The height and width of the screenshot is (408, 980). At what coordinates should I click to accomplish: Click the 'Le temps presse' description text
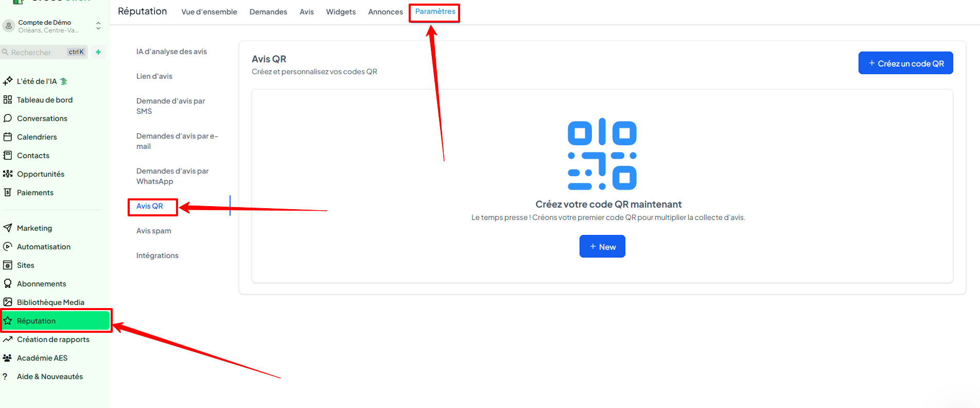(x=608, y=217)
